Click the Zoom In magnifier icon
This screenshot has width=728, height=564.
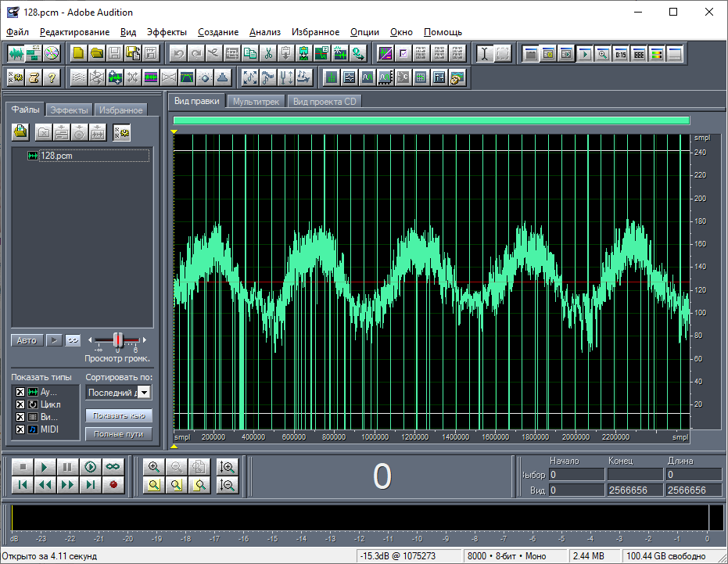pos(154,466)
